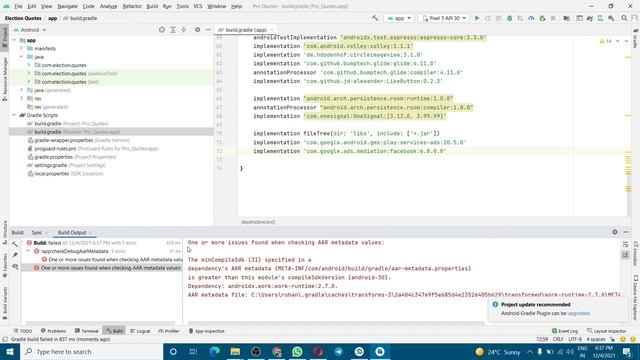The image size is (640, 360).
Task: Collapse the app module tree node
Action: pyautogui.click(x=14, y=40)
